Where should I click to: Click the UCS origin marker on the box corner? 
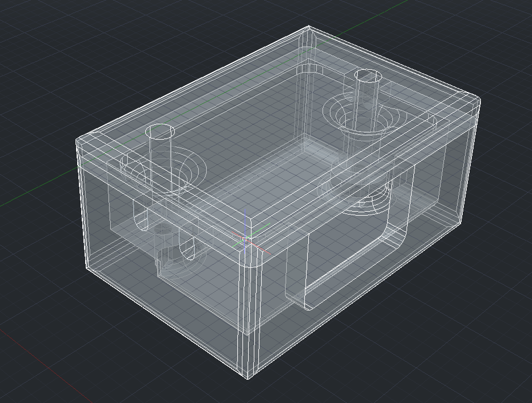pyautogui.click(x=245, y=240)
